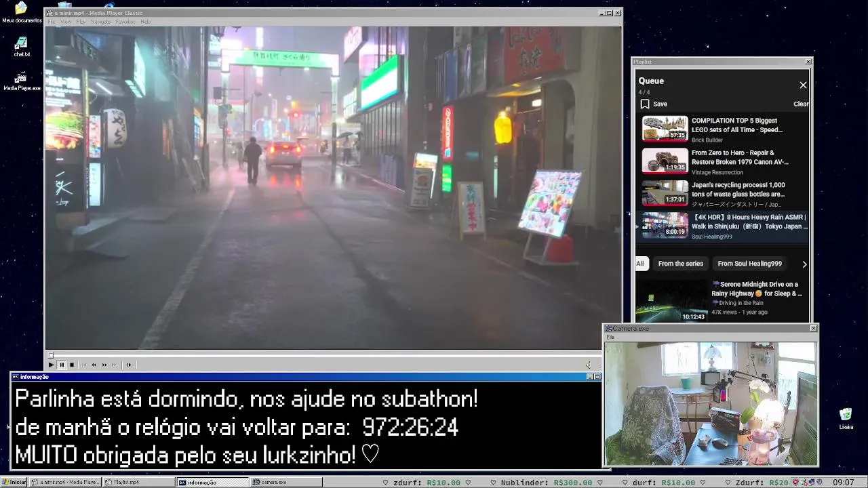Select the 'From the series' filter chip
The width and height of the screenshot is (868, 488).
(680, 264)
